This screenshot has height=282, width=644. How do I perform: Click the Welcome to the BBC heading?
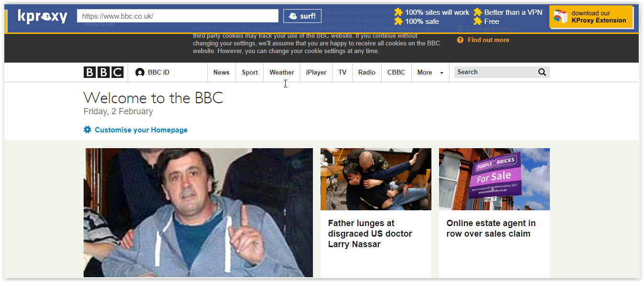pos(153,98)
